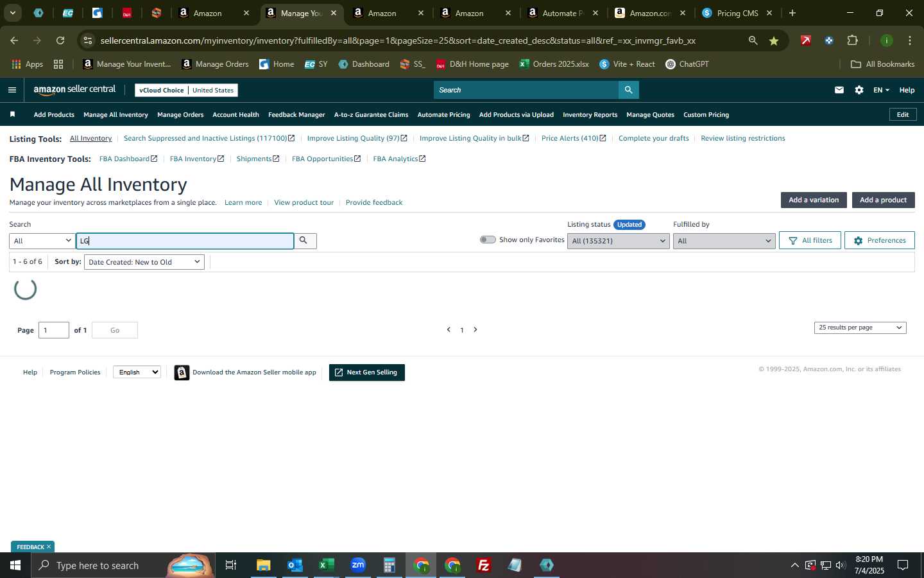Open the Listing status All (135321) dropdown

coord(619,241)
